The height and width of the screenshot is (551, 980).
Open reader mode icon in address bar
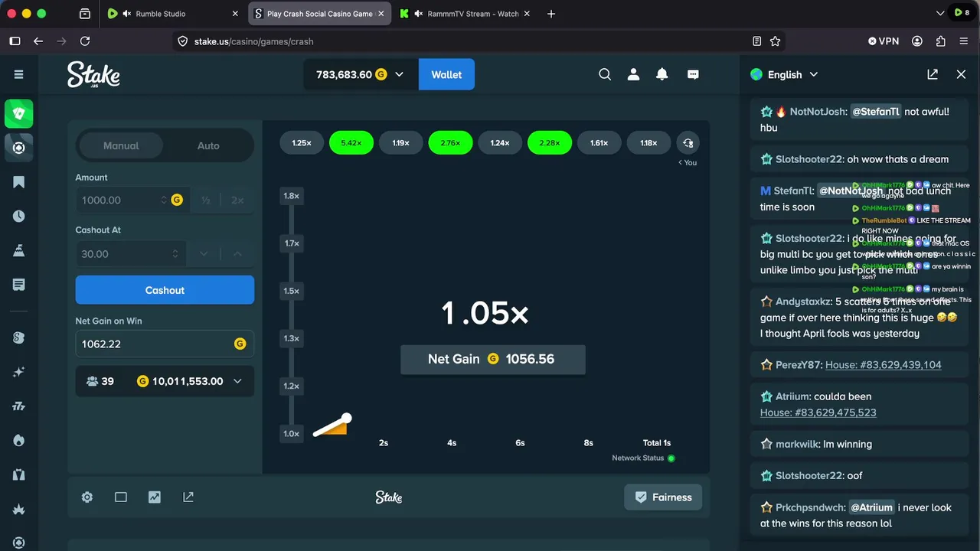(x=756, y=41)
